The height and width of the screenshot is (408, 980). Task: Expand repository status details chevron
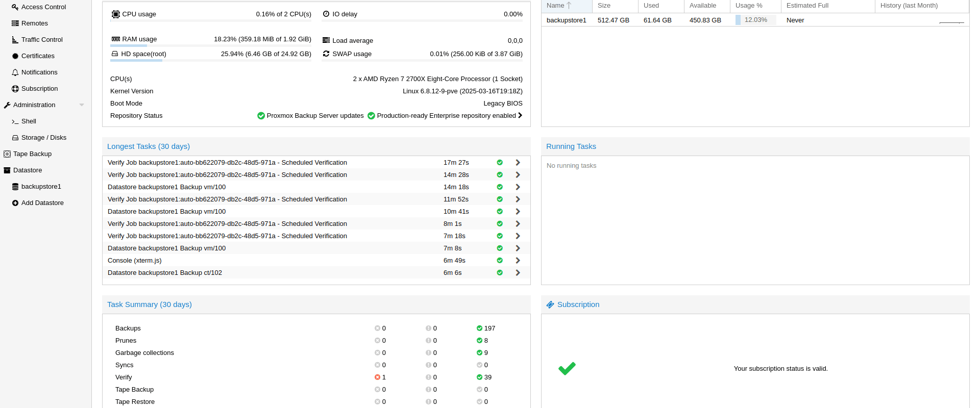[x=520, y=116]
